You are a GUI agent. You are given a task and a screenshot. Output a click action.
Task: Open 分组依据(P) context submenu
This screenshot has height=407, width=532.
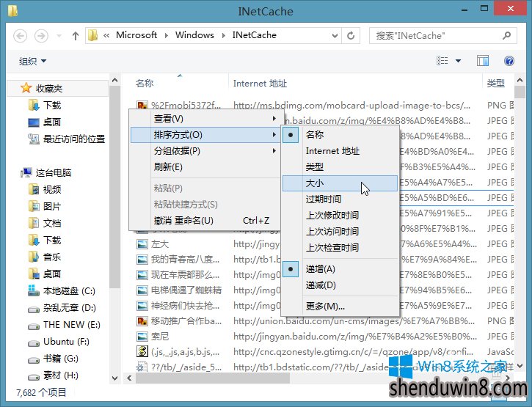(x=205, y=151)
